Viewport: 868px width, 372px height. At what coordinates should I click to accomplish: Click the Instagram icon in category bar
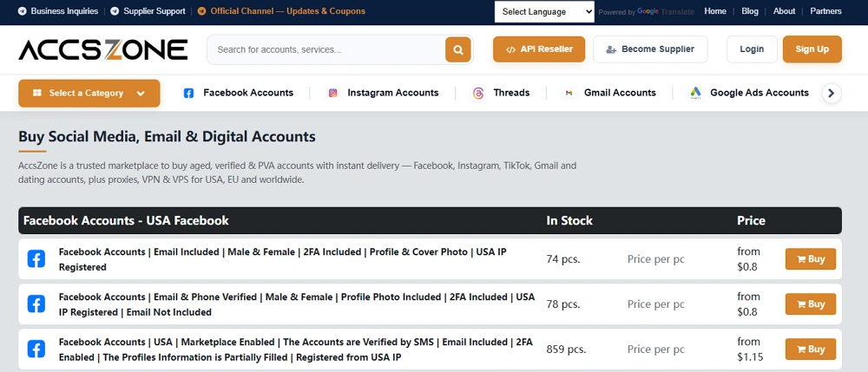pyautogui.click(x=332, y=93)
